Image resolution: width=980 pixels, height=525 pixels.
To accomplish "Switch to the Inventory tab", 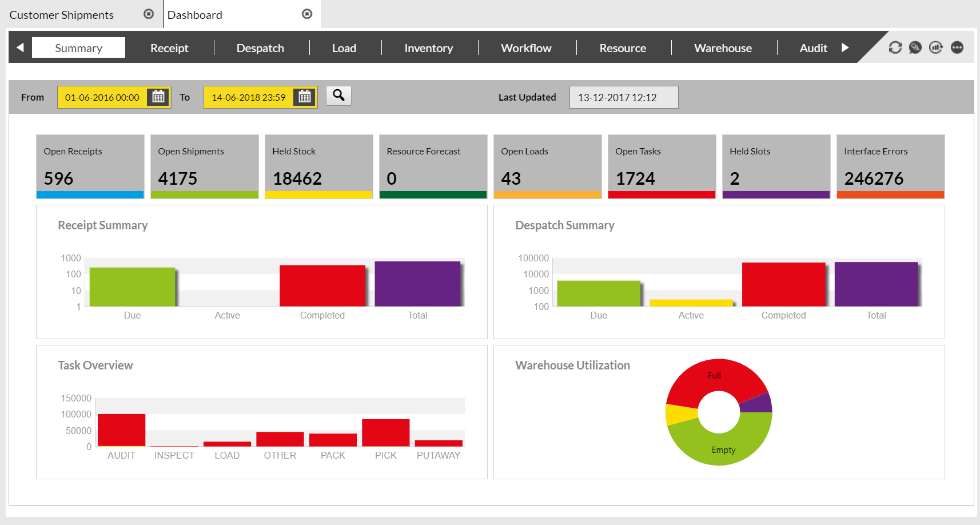I will coord(428,48).
